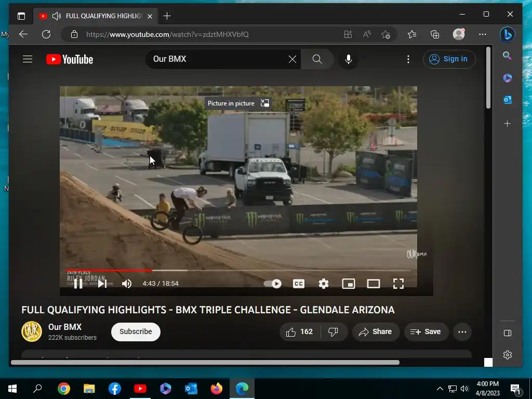Open the video settings gear
The width and height of the screenshot is (532, 399).
[323, 283]
